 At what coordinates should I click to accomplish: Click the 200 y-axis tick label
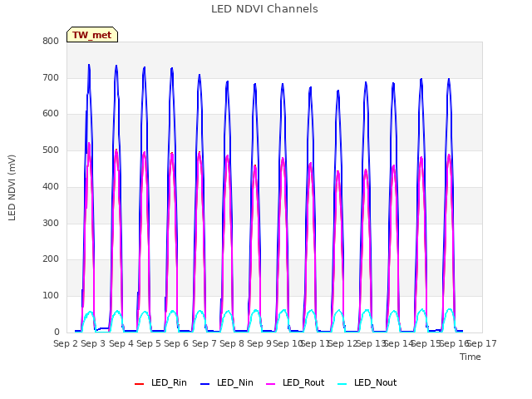pos(51,259)
